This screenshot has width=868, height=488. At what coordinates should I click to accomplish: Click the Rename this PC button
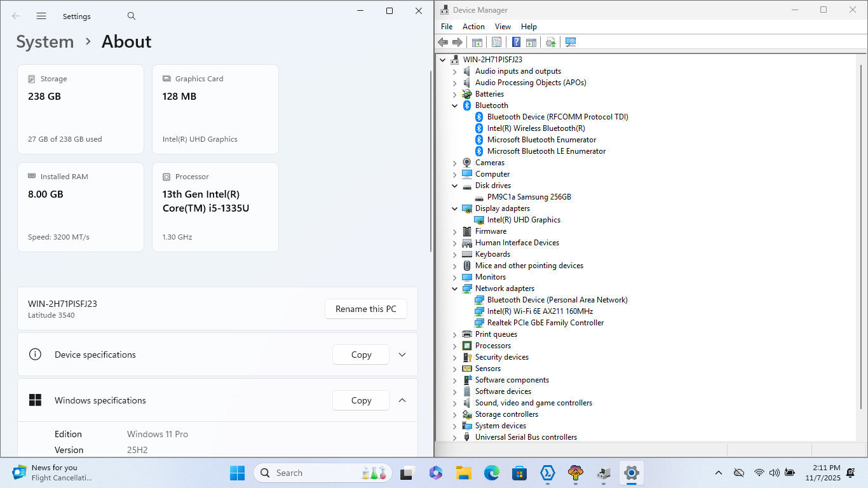click(365, 309)
